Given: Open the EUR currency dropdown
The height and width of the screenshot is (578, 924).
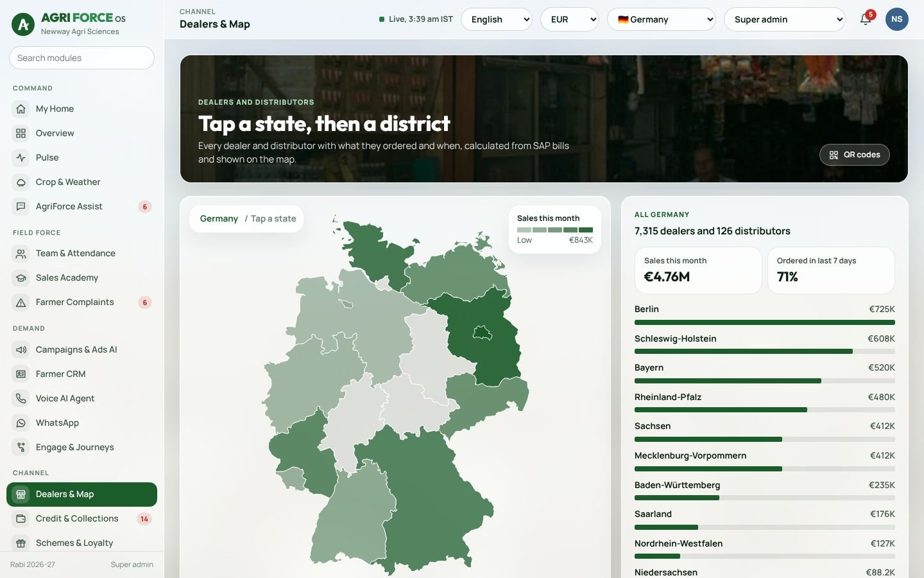Looking at the screenshot, I should 570,19.
